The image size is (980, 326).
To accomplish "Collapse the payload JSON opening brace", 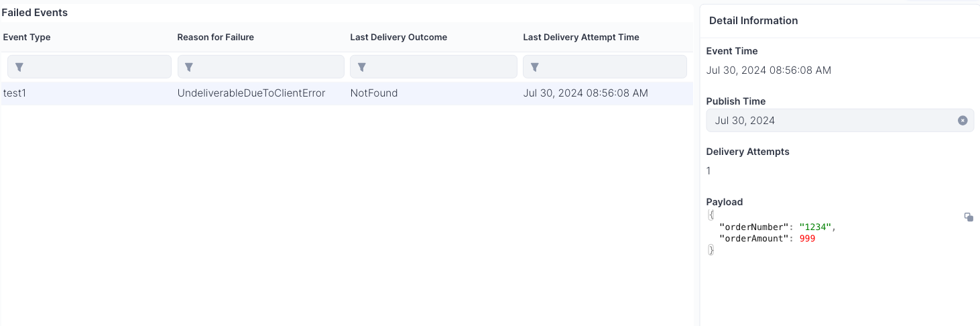I will pyautogui.click(x=711, y=215).
